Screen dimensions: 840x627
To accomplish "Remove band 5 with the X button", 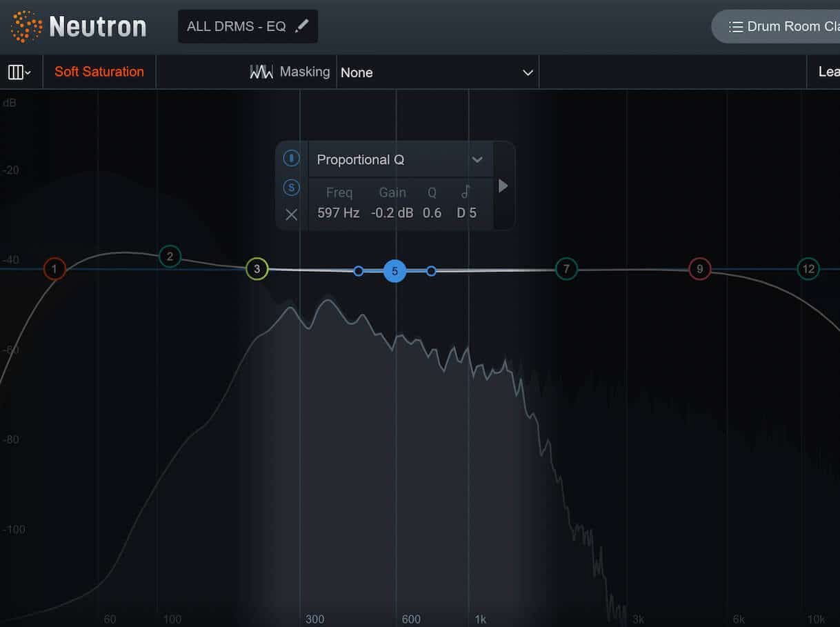I will click(x=292, y=215).
